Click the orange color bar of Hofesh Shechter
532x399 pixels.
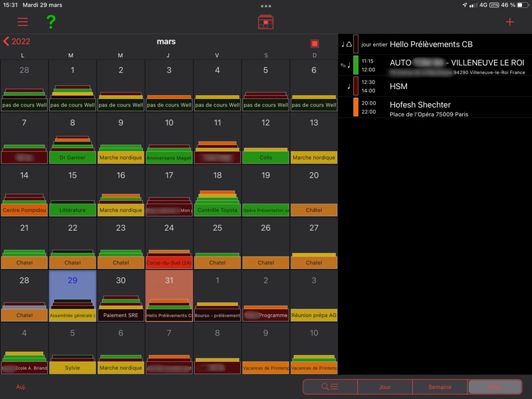(356, 107)
